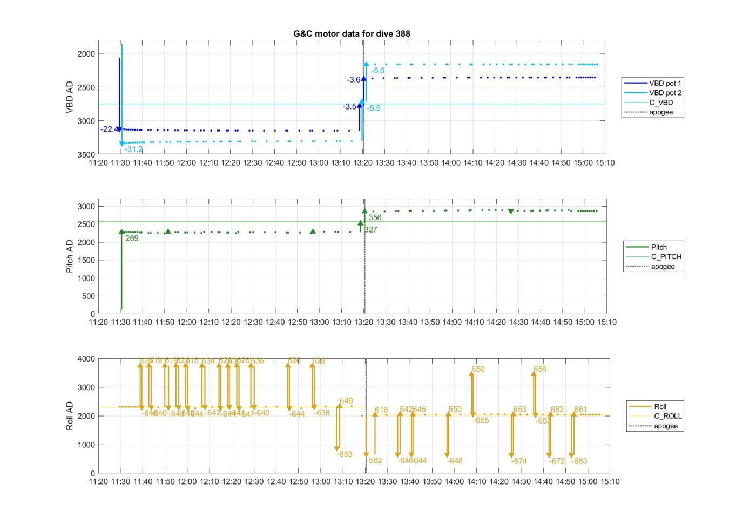Click the '649' roll annotation
Image resolution: width=756 pixels, height=532 pixels.
pyautogui.click(x=346, y=401)
